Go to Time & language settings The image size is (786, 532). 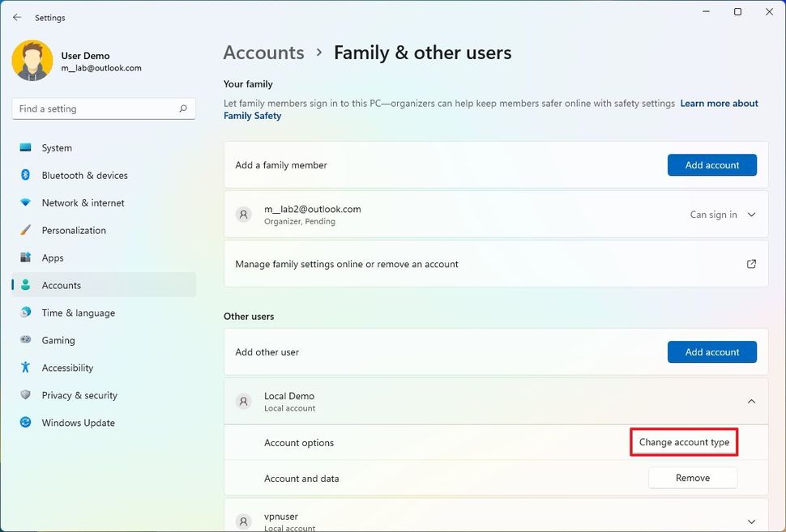78,313
